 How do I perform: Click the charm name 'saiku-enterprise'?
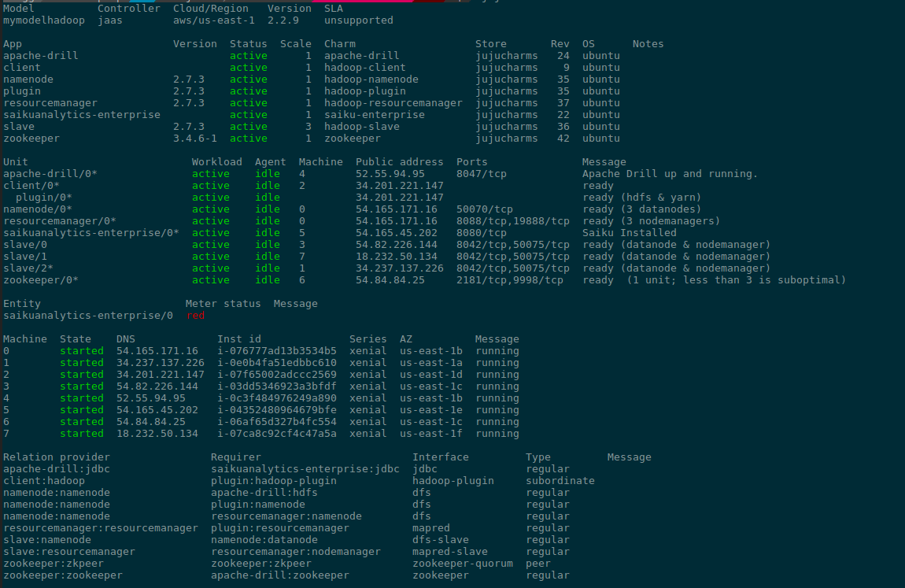click(374, 115)
